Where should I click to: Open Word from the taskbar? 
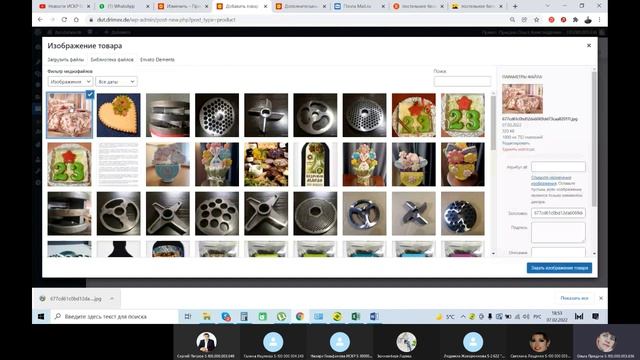pyautogui.click(x=374, y=316)
